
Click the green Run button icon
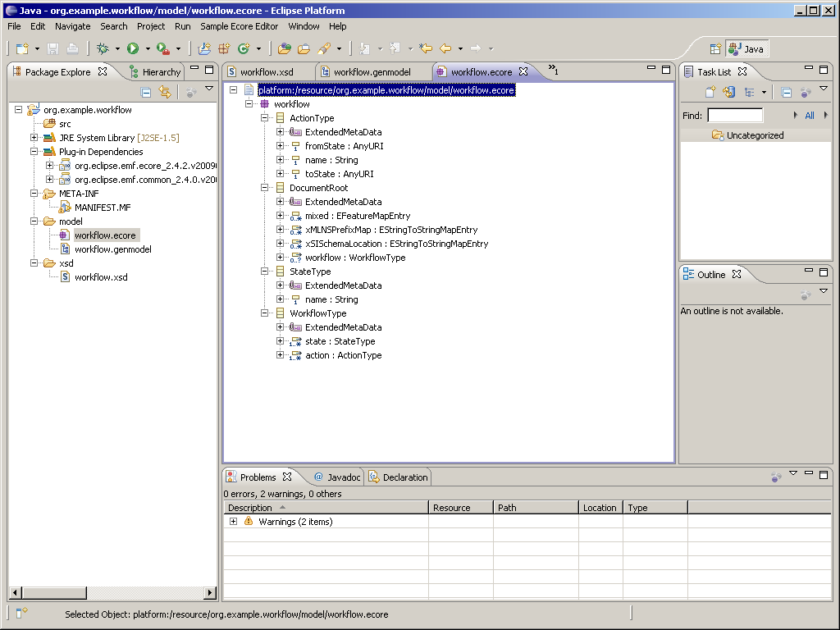(133, 49)
